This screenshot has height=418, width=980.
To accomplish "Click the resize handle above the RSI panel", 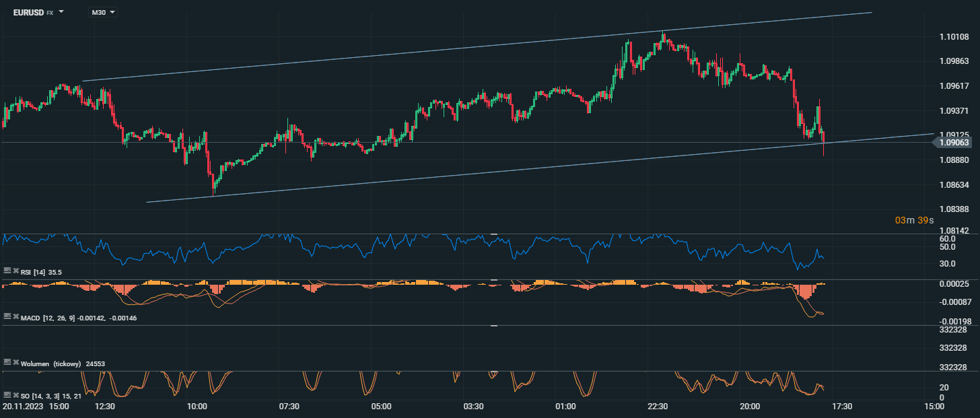I will (x=493, y=234).
